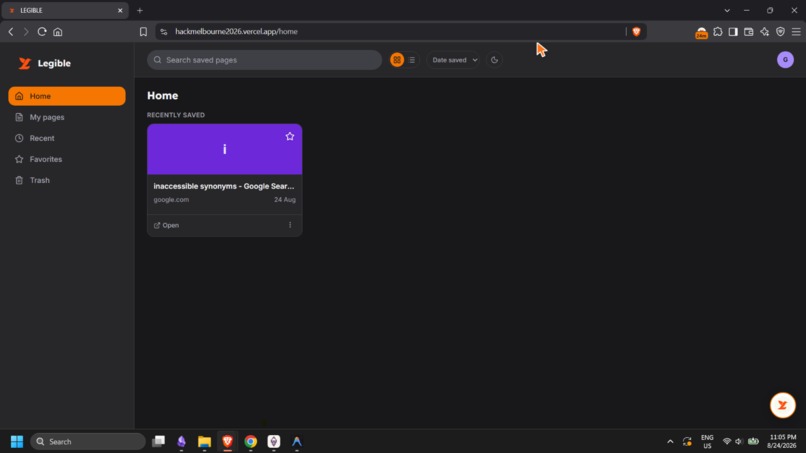Open Recent section
This screenshot has height=453, width=806.
tap(67, 138)
